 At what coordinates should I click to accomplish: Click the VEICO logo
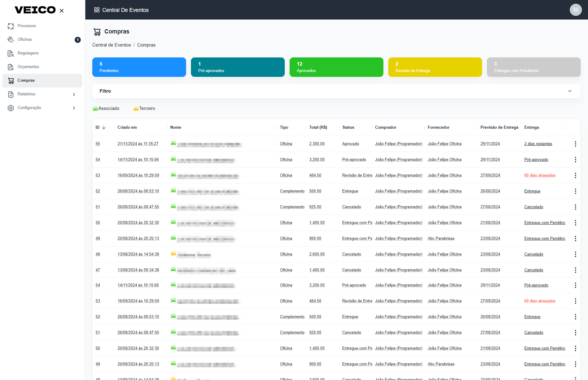[35, 10]
